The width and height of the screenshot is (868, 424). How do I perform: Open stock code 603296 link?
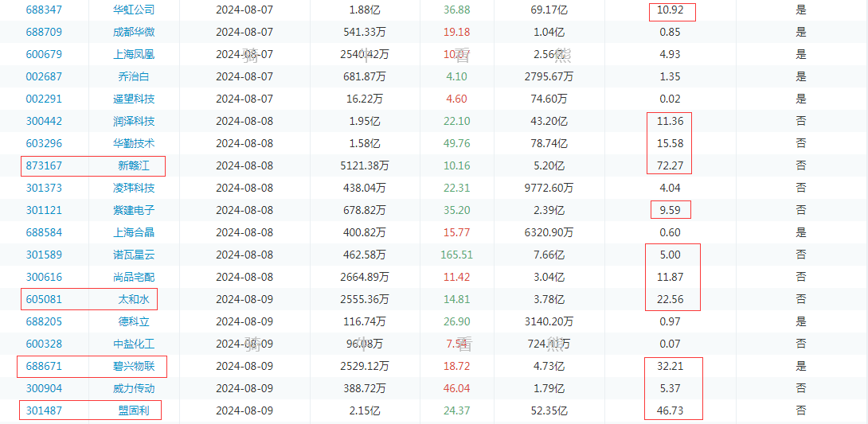click(44, 143)
